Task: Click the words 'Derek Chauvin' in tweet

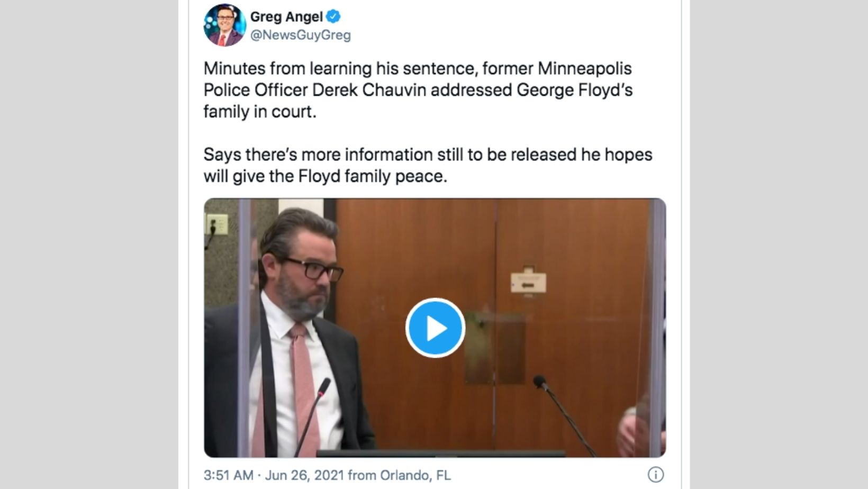Action: point(369,90)
